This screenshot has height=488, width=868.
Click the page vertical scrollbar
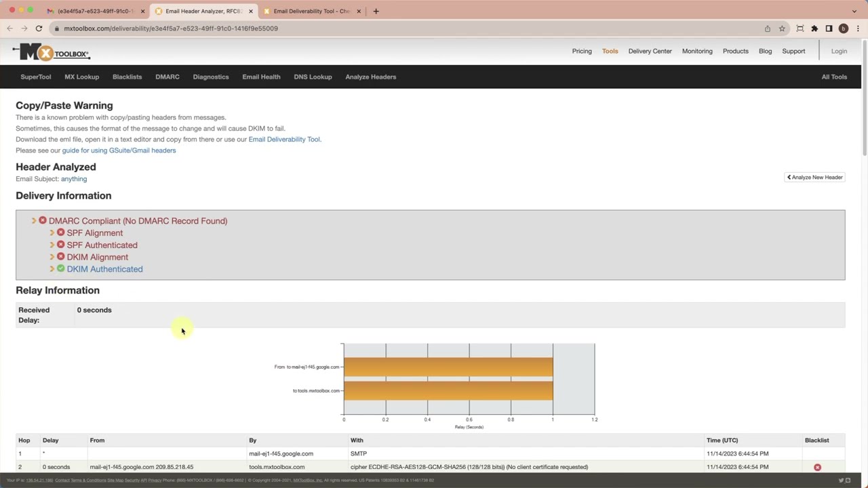click(864, 98)
